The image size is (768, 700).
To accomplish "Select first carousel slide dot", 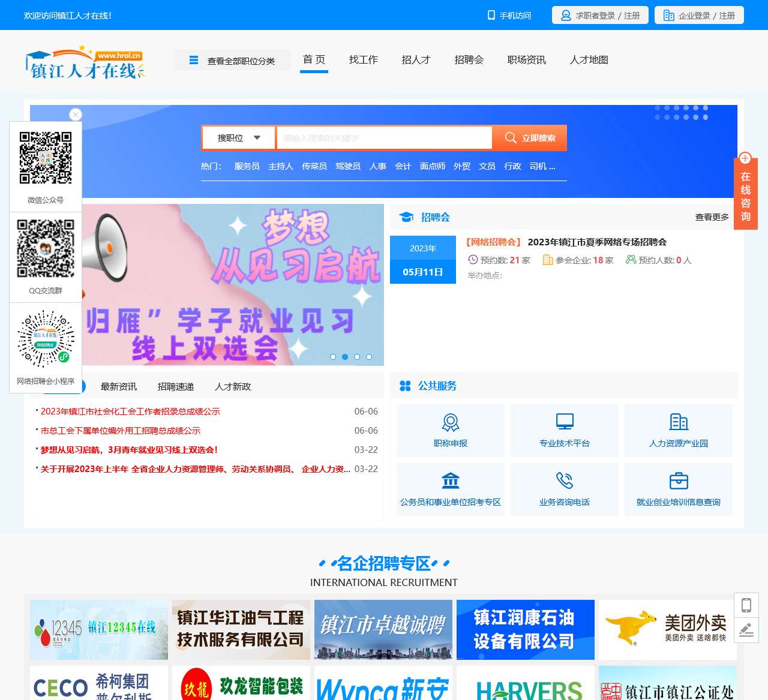I will (x=333, y=357).
